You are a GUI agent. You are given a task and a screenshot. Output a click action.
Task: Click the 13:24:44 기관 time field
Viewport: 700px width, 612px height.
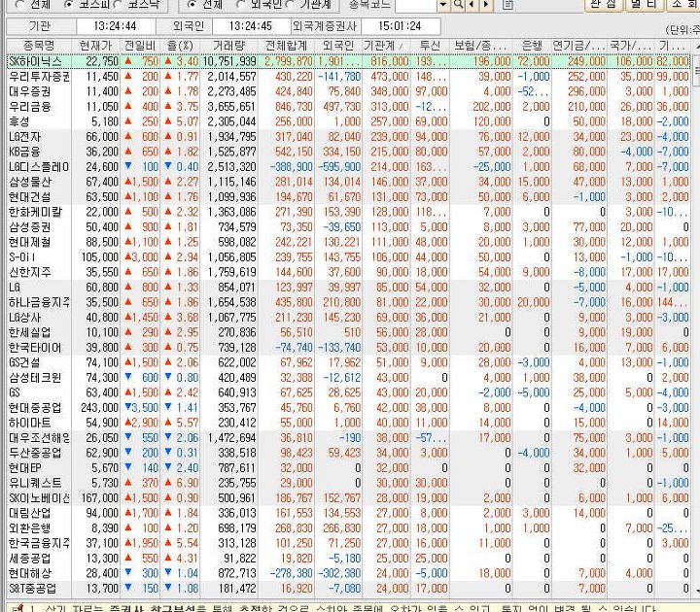(115, 26)
